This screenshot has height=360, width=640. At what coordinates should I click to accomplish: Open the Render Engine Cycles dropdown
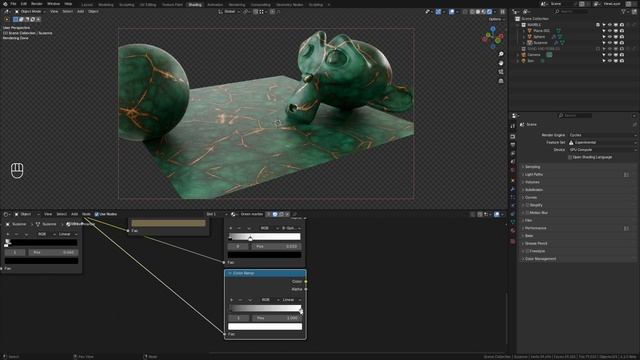click(602, 135)
